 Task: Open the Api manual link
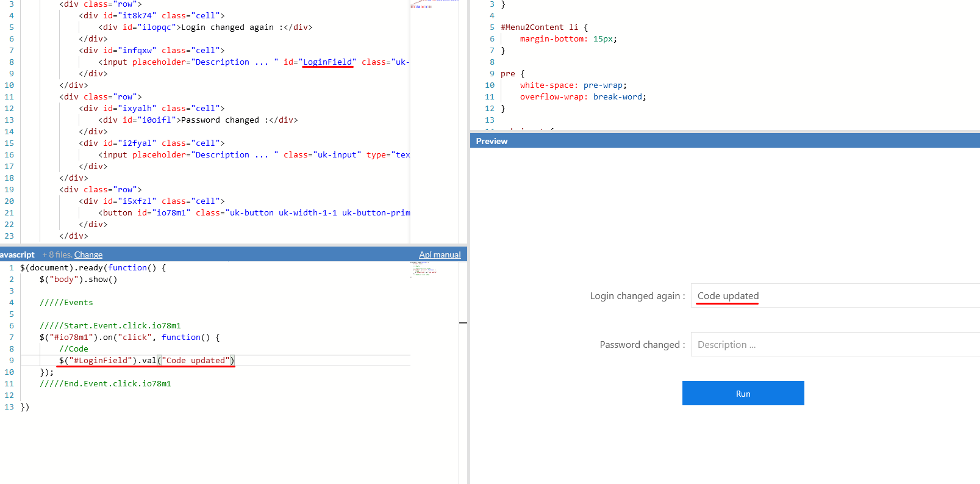coord(440,255)
